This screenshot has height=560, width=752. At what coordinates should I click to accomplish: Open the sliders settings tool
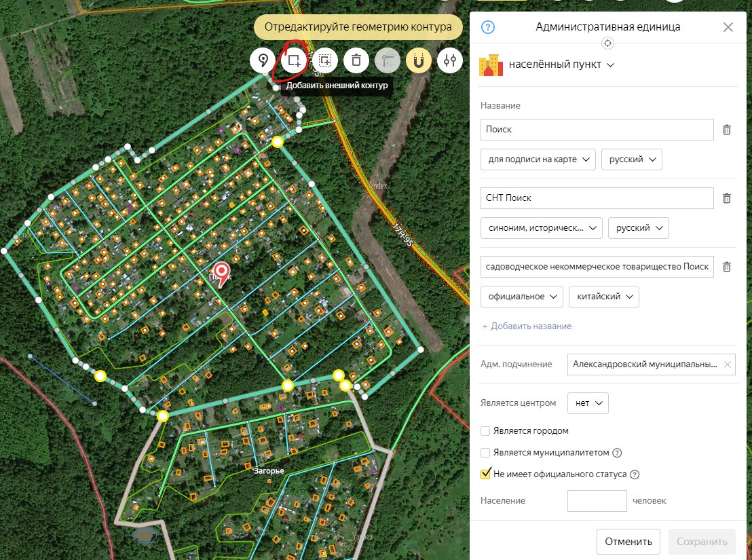tap(450, 60)
